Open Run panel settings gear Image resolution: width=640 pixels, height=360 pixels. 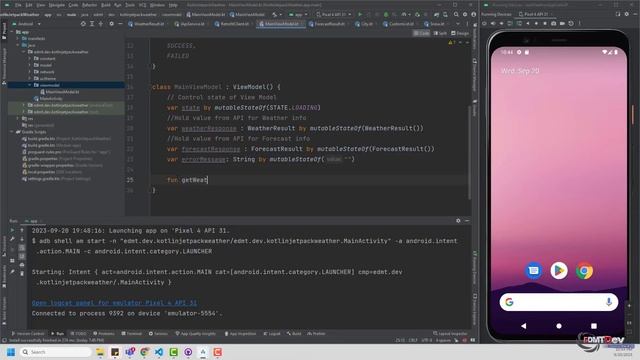pos(458,220)
